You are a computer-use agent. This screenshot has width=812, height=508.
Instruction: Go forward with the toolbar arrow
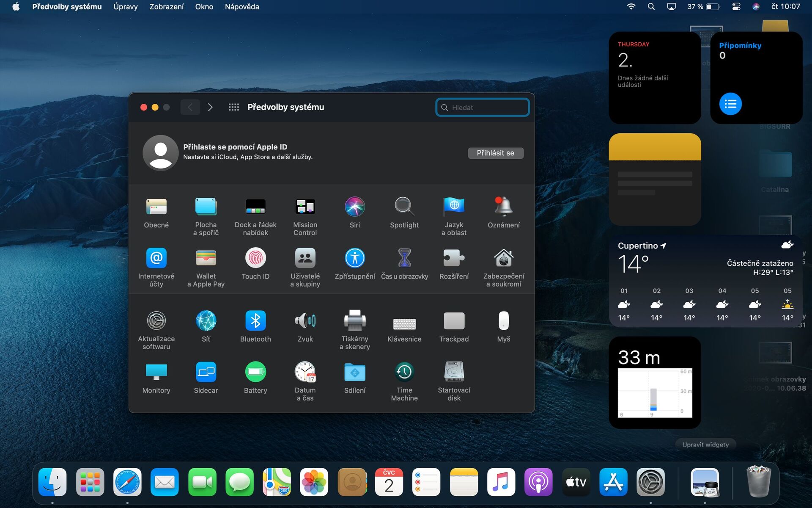pyautogui.click(x=210, y=107)
